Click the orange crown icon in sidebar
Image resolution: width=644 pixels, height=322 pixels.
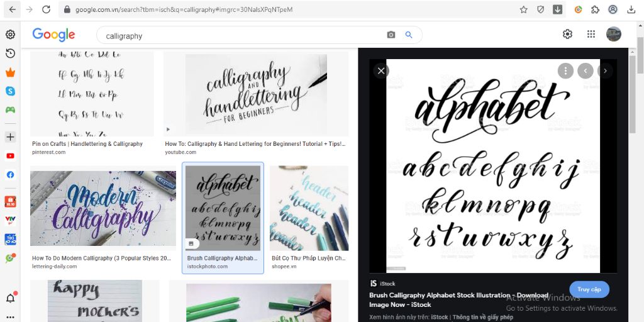(10, 73)
